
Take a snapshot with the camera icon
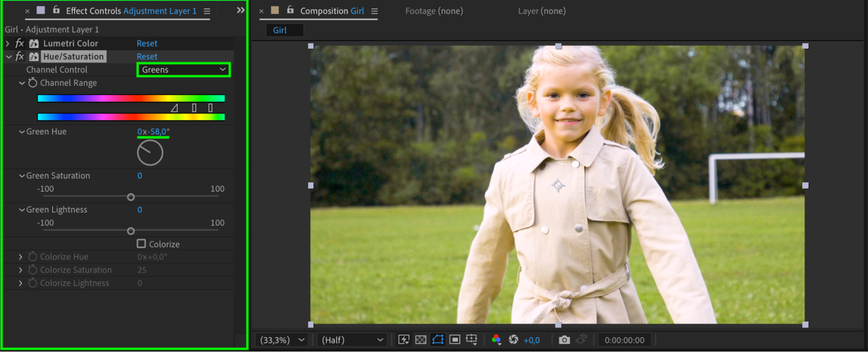click(564, 340)
